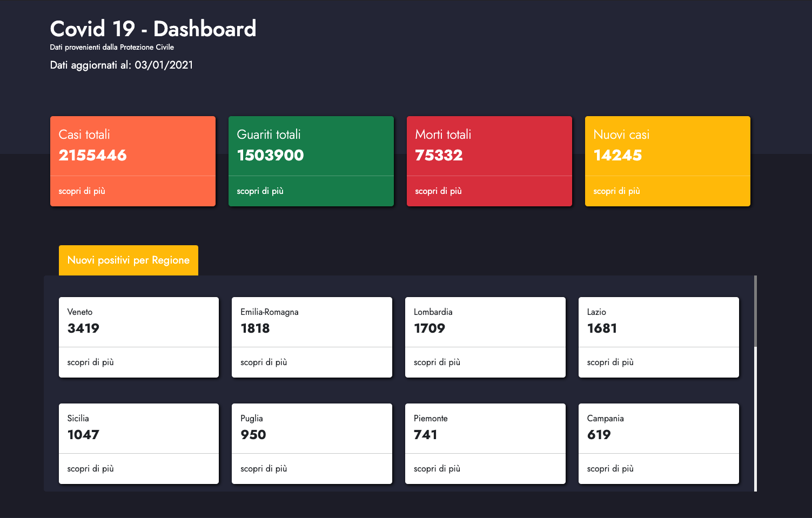Click the Nuovi positivi per Regione button
The height and width of the screenshot is (518, 812).
coord(128,260)
